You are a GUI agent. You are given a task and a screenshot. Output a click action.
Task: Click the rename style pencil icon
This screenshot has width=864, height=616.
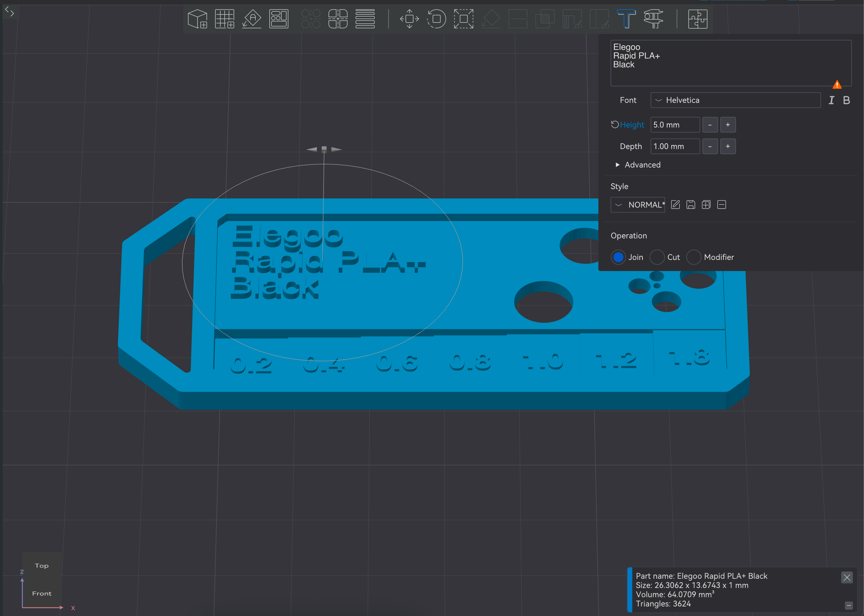675,205
